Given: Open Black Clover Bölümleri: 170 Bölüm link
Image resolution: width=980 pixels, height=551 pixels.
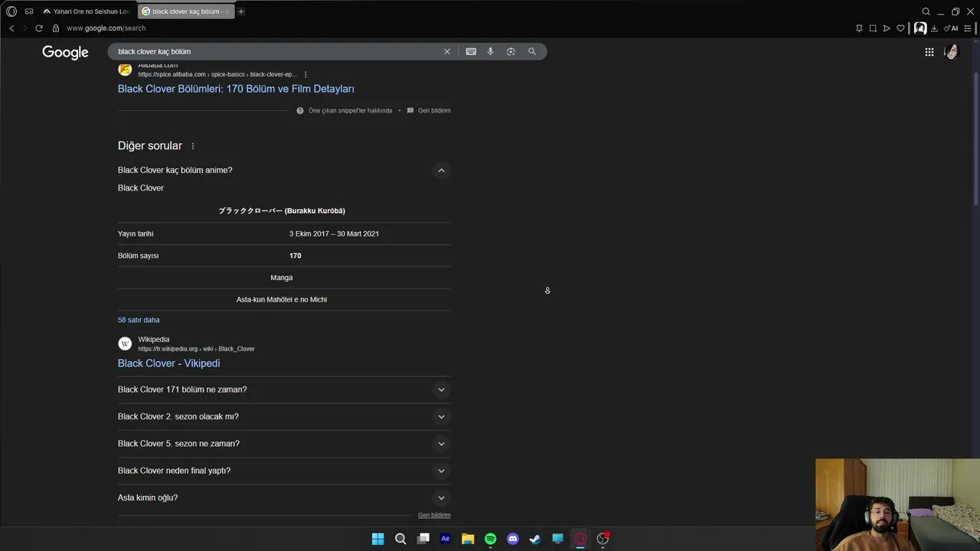Looking at the screenshot, I should point(236,89).
